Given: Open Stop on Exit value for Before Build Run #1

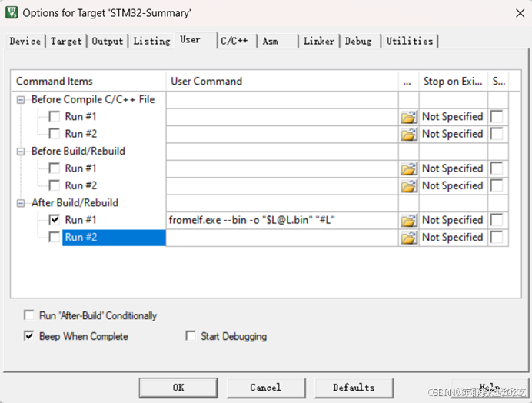Looking at the screenshot, I should [453, 168].
